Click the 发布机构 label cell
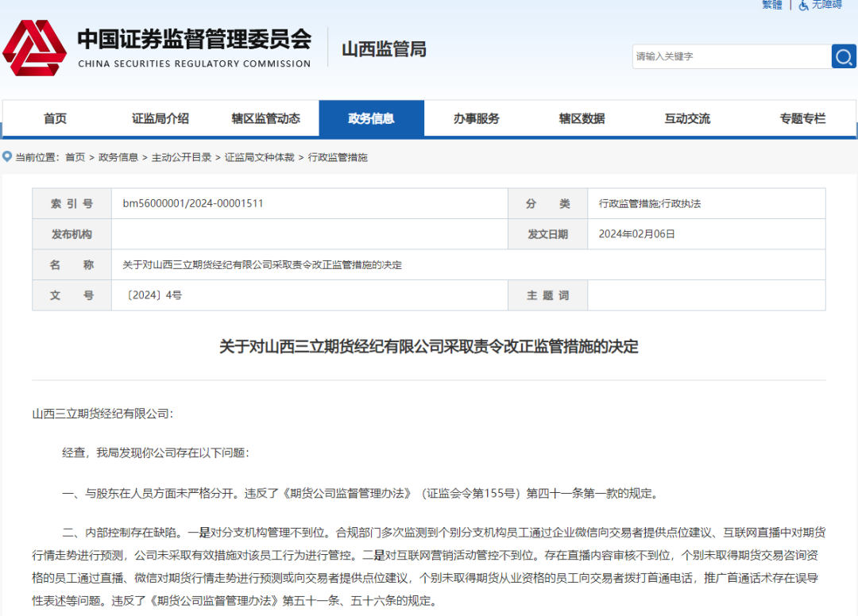The width and height of the screenshot is (858, 616). click(71, 234)
